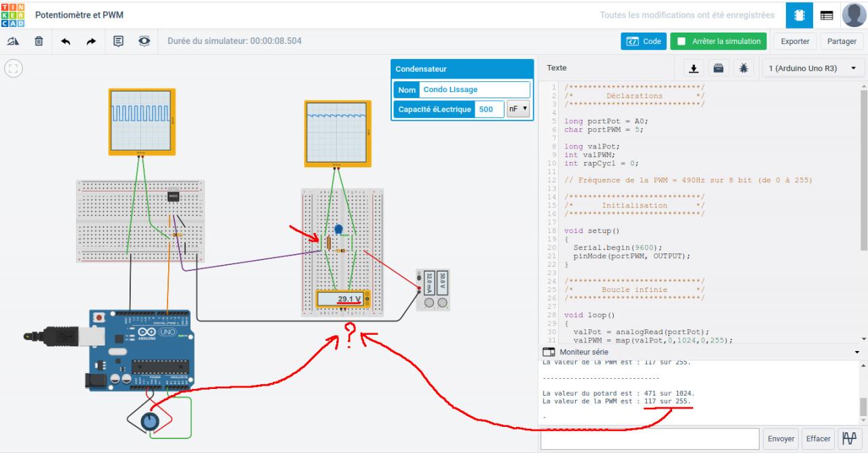
Task: Click the Partager button
Action: 842,41
